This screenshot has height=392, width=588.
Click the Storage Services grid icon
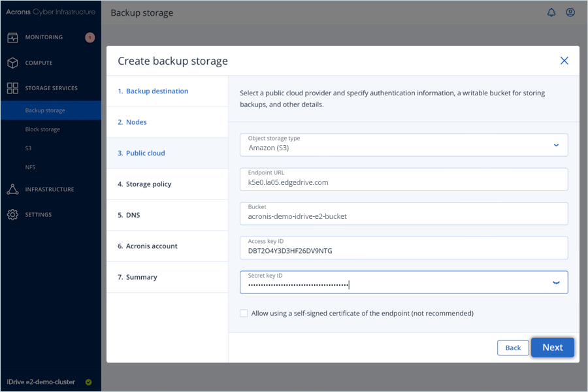(12, 88)
